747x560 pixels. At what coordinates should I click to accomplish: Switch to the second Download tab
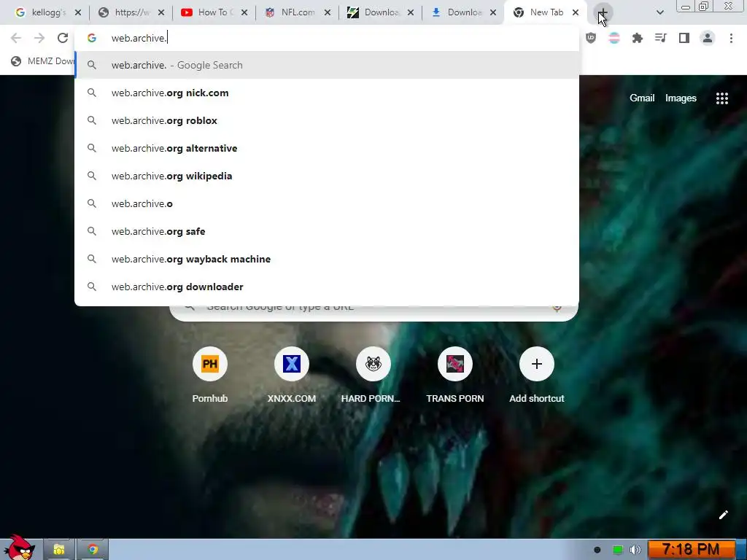point(463,12)
